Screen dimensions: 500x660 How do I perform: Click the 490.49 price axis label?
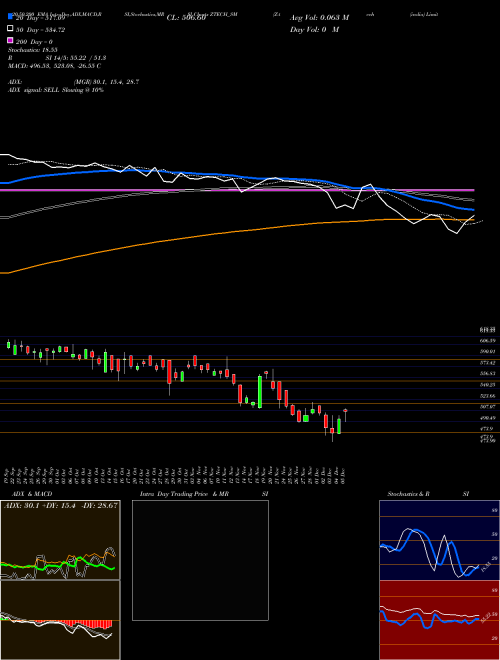pos(488,418)
